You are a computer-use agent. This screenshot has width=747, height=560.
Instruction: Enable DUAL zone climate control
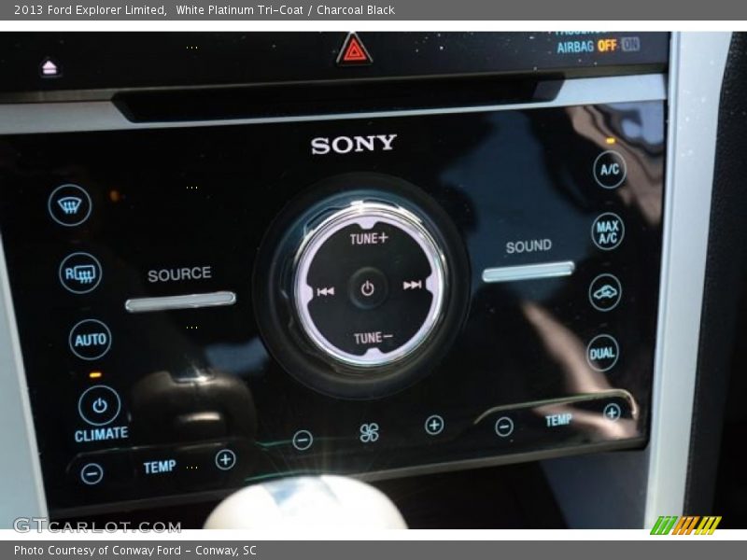602,353
